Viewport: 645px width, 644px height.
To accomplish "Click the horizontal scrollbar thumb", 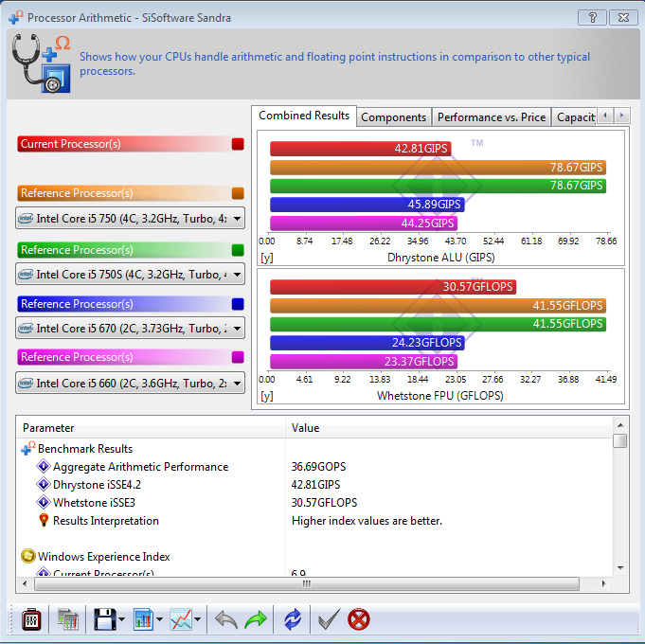I will click(x=307, y=583).
